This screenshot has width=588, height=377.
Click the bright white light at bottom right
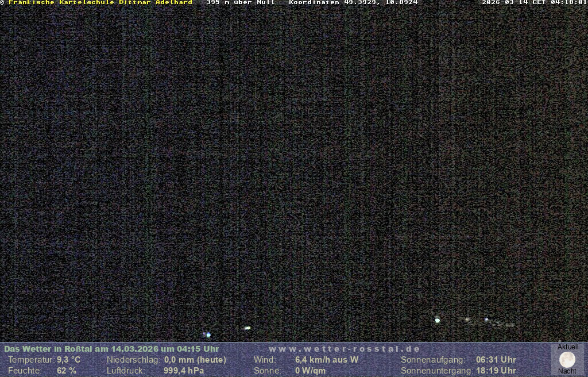click(x=438, y=320)
